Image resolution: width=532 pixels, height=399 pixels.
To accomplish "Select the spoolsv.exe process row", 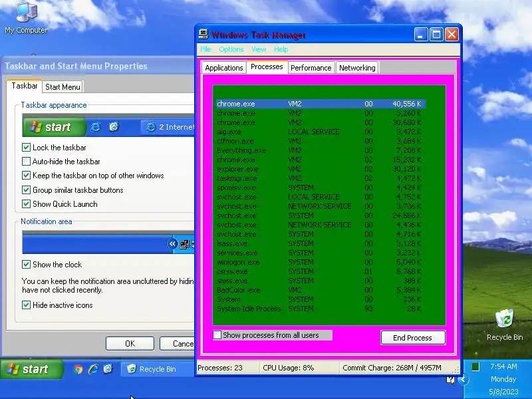I will pyautogui.click(x=321, y=188).
